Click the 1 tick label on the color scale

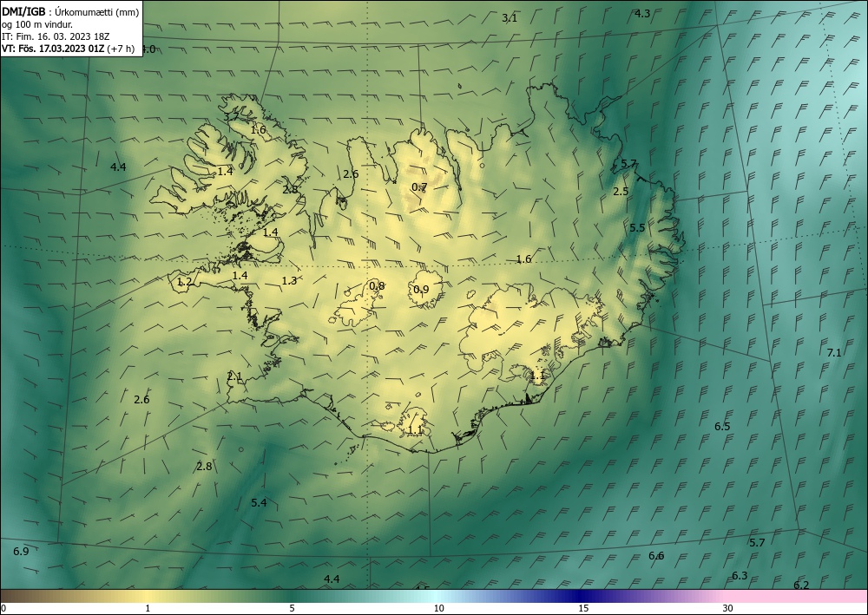(x=148, y=608)
